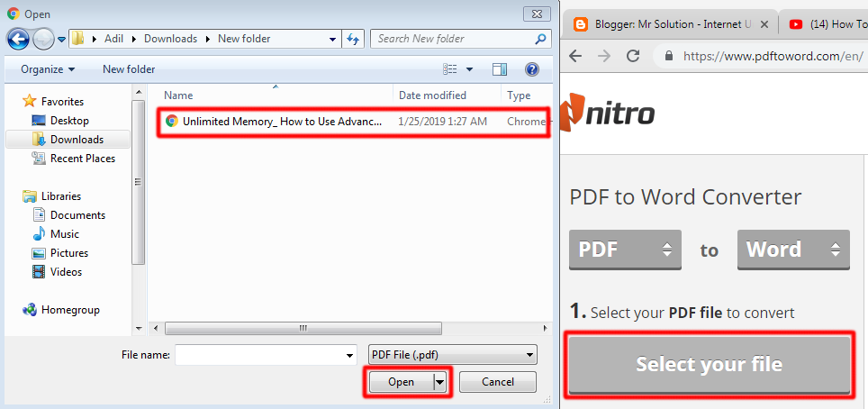Viewport: 868px width, 409px height.
Task: Click the File name text field
Action: pyautogui.click(x=259, y=355)
